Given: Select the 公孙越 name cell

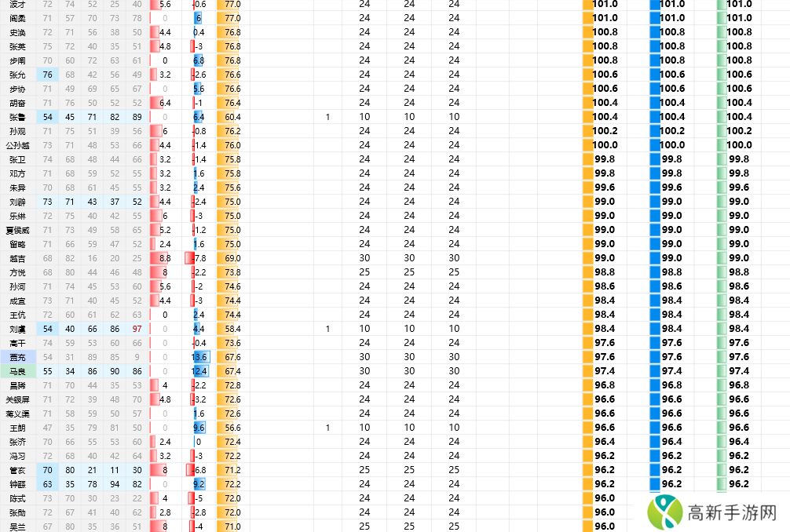Looking at the screenshot, I should click(x=17, y=145).
